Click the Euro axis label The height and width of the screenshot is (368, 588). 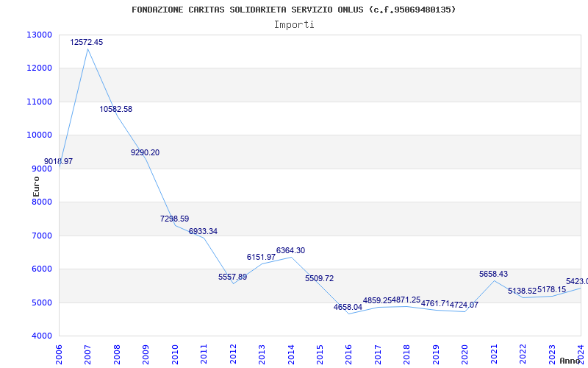[36, 187]
